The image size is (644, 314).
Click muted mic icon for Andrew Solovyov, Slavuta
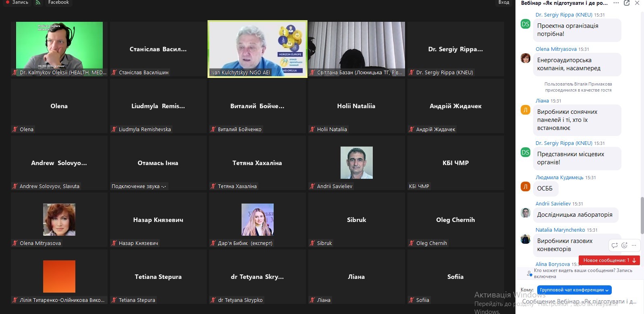point(15,186)
